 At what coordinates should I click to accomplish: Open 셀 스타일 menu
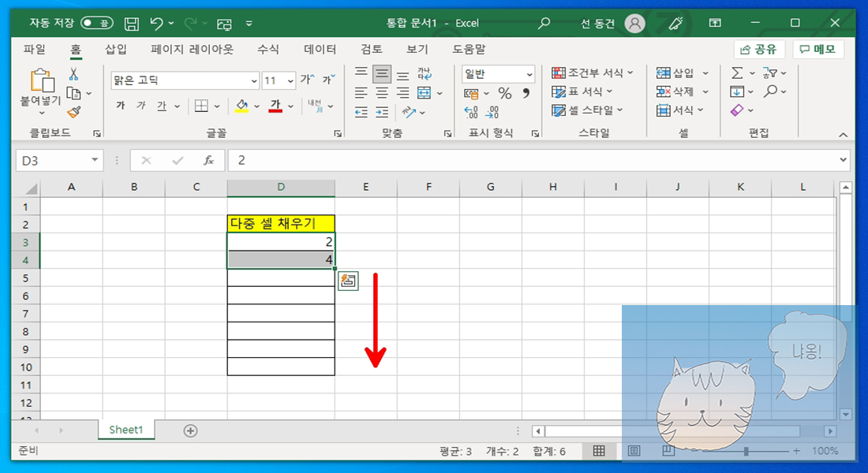click(587, 110)
